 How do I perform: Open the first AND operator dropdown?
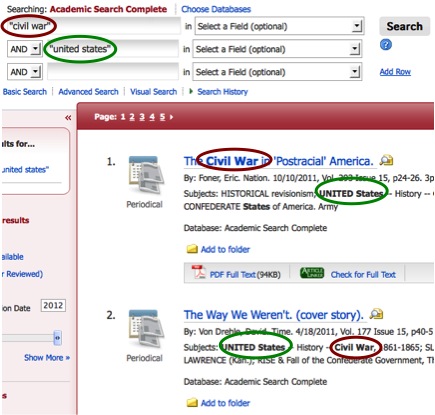point(25,49)
